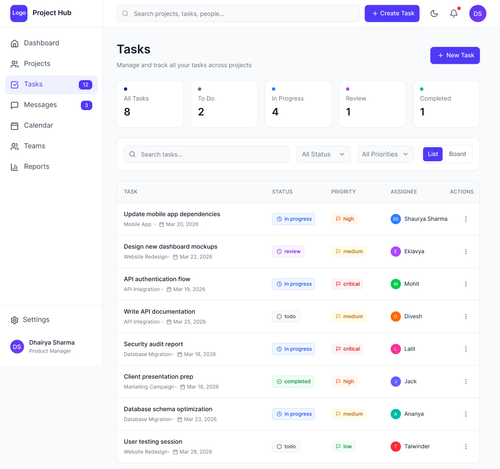
Task: Click the Create Task button
Action: click(x=392, y=13)
